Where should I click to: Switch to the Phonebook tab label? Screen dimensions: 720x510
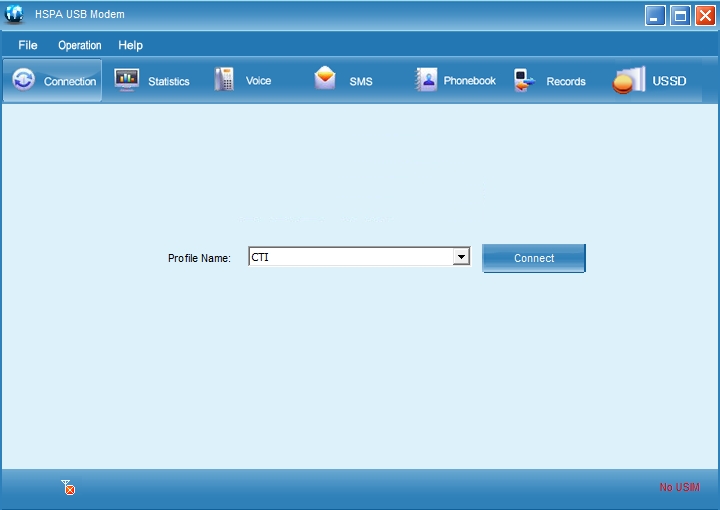(469, 81)
